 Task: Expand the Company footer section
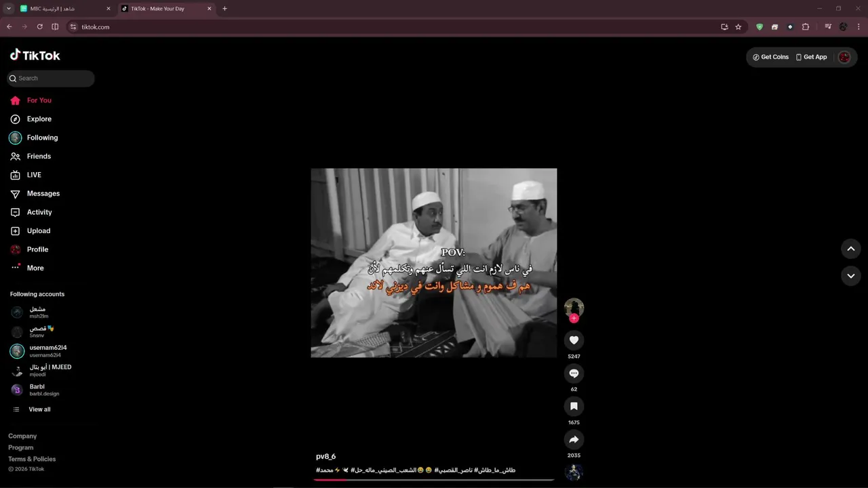tap(22, 436)
